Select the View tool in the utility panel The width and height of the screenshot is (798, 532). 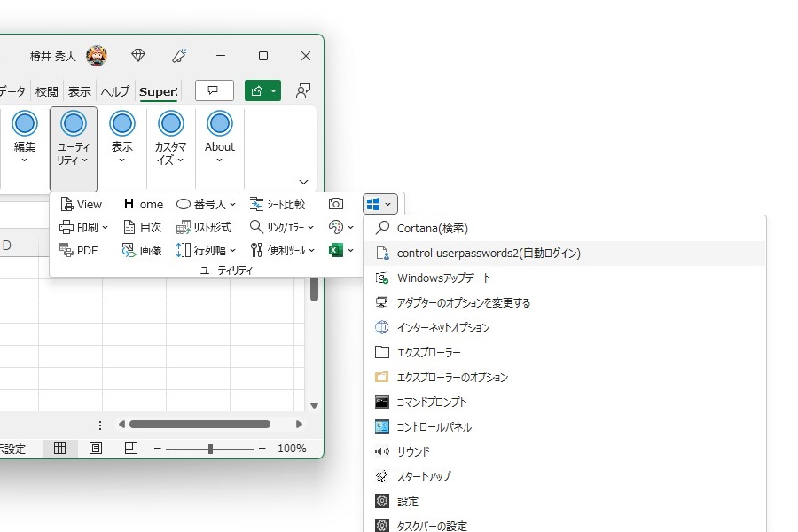[81, 204]
